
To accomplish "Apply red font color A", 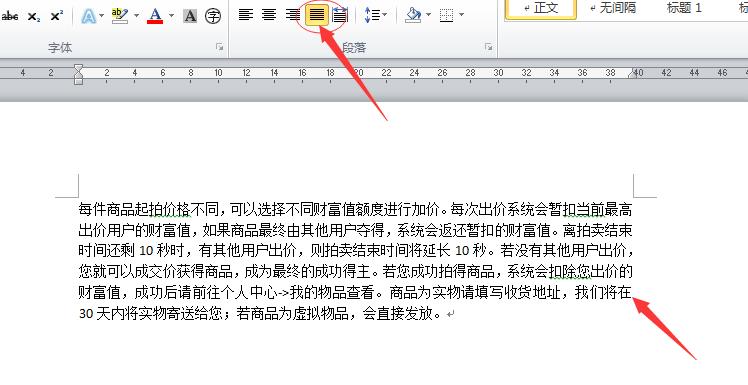I will tap(155, 16).
